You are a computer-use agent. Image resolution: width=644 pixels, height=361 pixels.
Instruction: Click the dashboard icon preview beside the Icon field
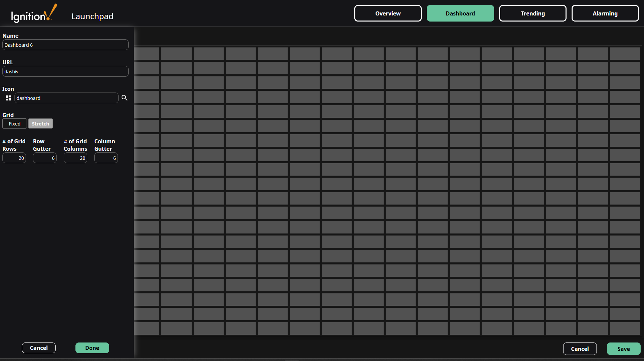tap(8, 98)
